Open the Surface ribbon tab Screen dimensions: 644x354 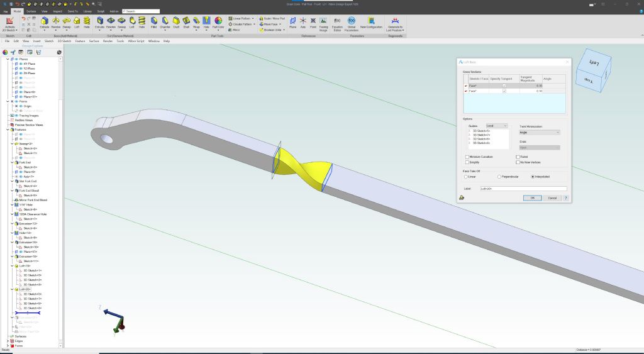(31, 11)
